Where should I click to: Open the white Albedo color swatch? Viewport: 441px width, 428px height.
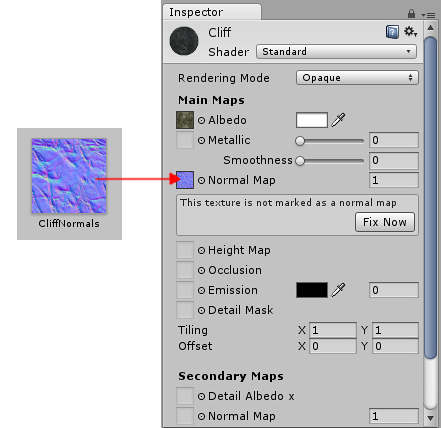312,120
